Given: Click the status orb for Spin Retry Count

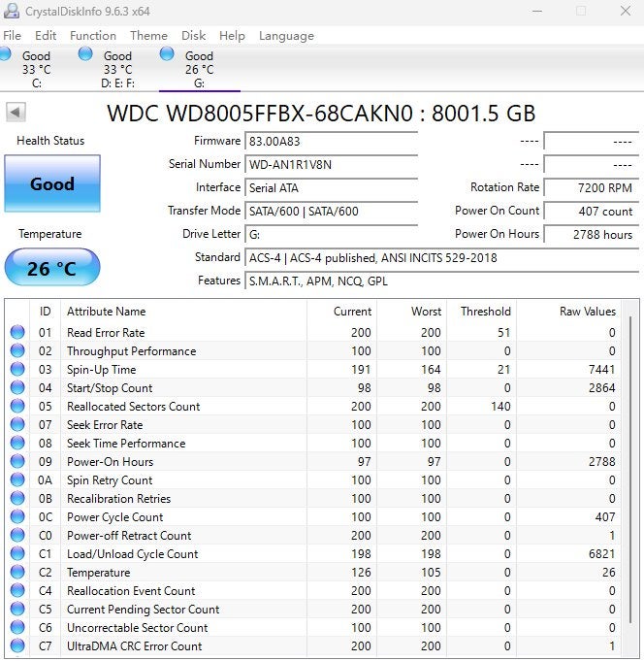Looking at the screenshot, I should pos(17,479).
